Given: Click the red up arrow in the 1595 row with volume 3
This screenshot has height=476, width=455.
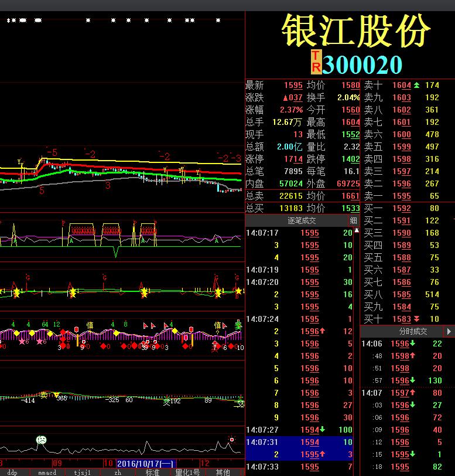Looking at the screenshot, I should click(322, 454).
